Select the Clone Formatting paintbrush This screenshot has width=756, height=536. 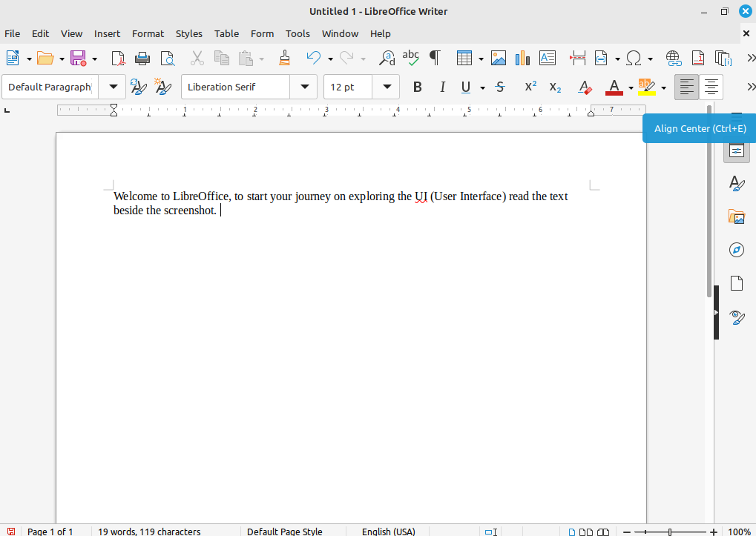[x=284, y=59]
